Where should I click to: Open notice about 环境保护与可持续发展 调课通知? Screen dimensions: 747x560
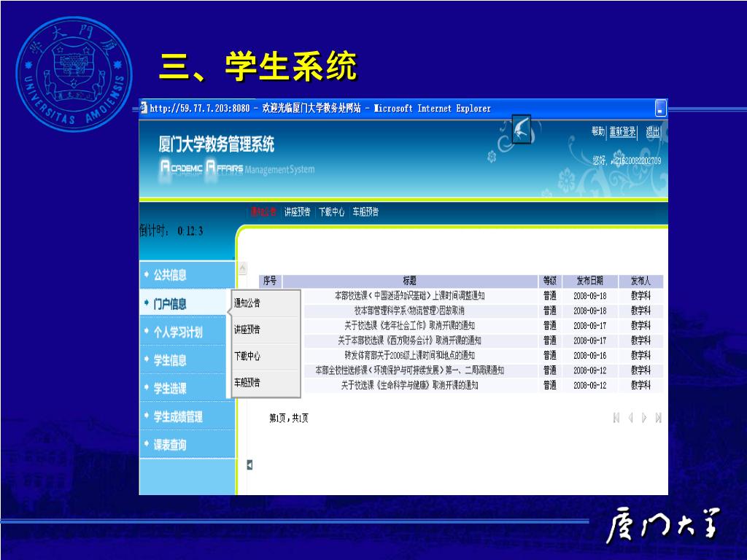coord(410,370)
